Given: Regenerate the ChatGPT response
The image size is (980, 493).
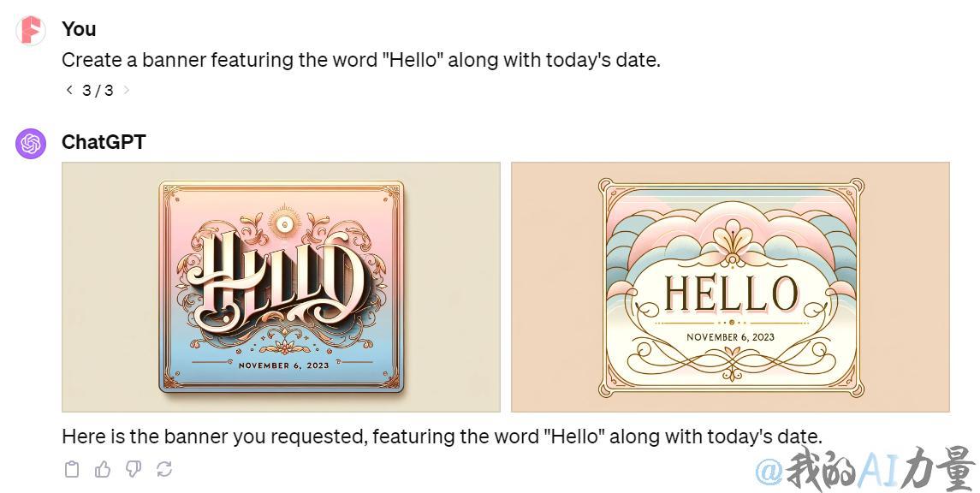Looking at the screenshot, I should (164, 469).
